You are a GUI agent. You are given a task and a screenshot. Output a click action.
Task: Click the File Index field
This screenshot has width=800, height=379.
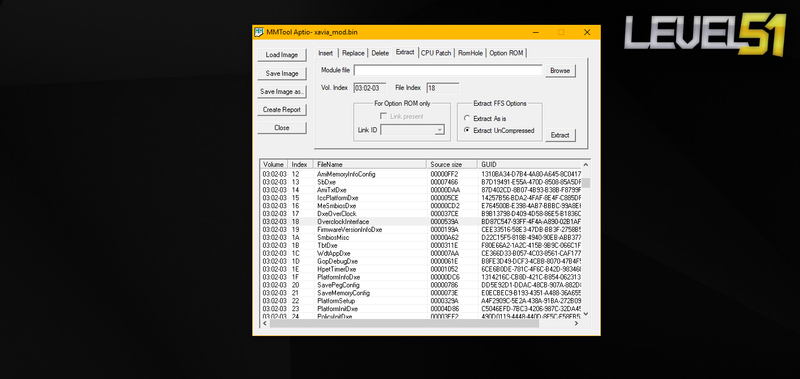(442, 88)
